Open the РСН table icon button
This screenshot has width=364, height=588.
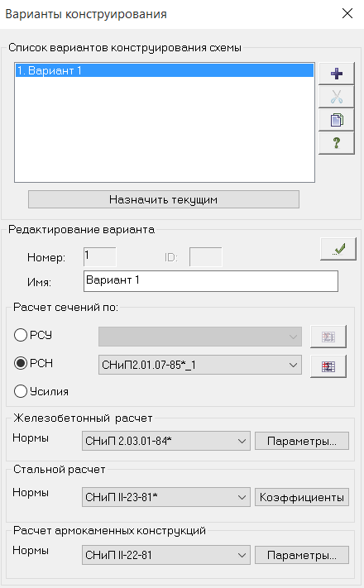point(328,366)
